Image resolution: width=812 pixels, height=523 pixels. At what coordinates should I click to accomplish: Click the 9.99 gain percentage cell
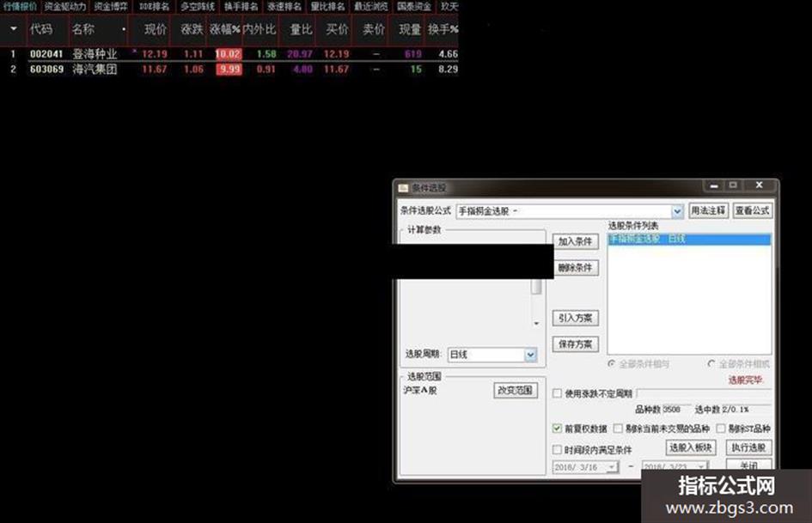click(x=229, y=69)
